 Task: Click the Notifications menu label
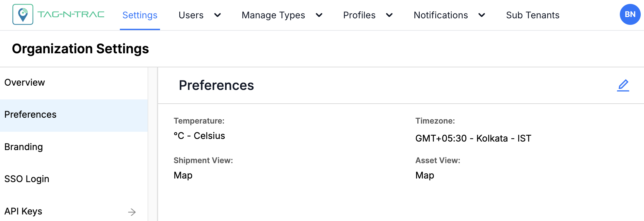(x=441, y=15)
